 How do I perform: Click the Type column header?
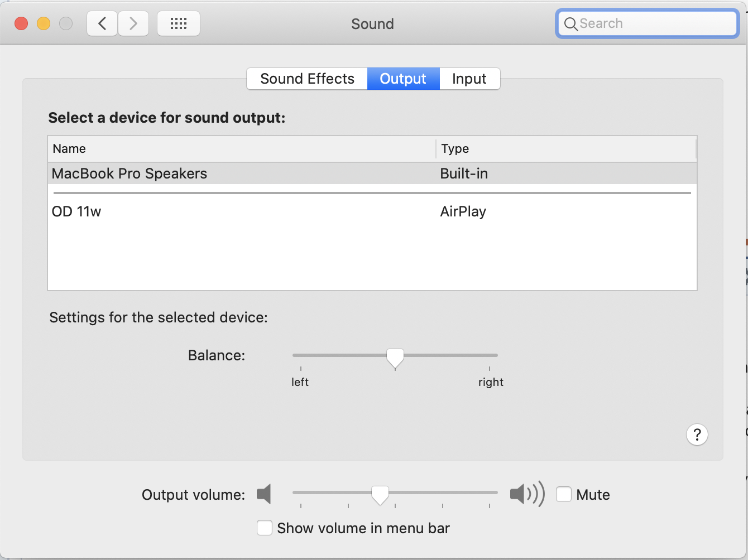566,149
